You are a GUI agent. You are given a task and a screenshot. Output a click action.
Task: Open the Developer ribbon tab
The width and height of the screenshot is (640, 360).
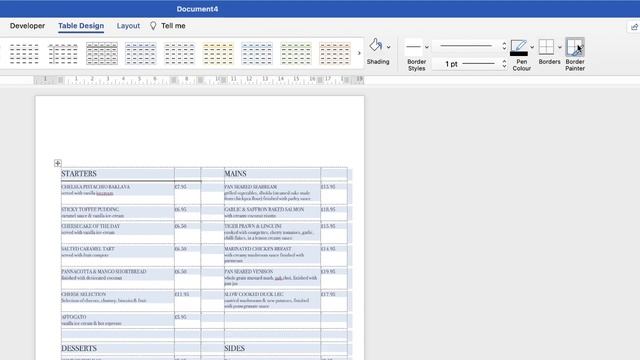coord(27,26)
